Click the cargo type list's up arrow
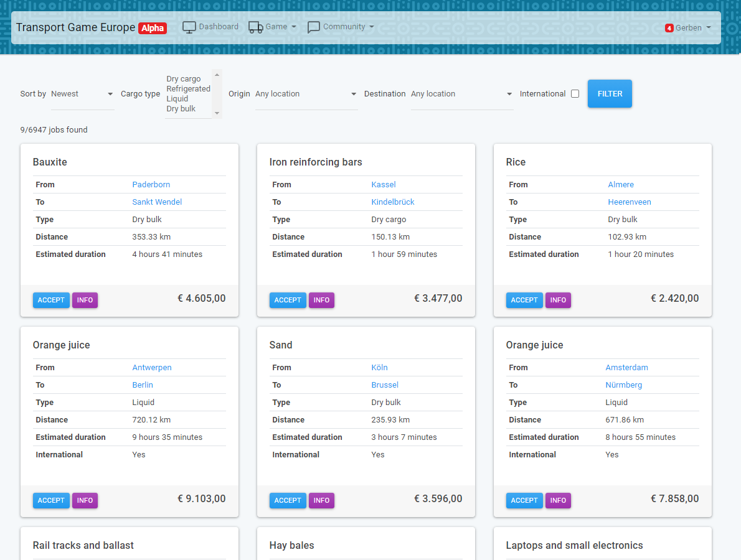Viewport: 741px width, 560px height. [x=217, y=75]
